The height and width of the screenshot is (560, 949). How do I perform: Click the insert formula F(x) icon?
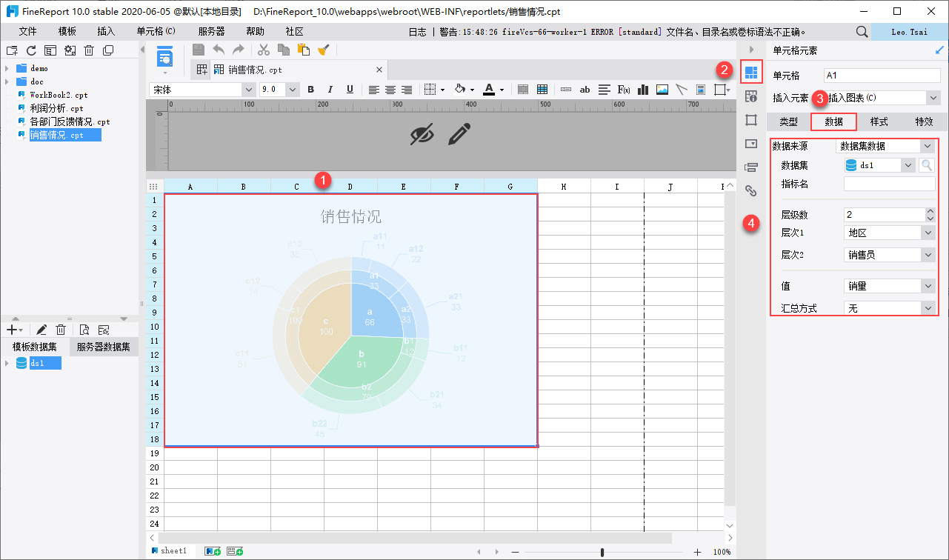(x=624, y=90)
